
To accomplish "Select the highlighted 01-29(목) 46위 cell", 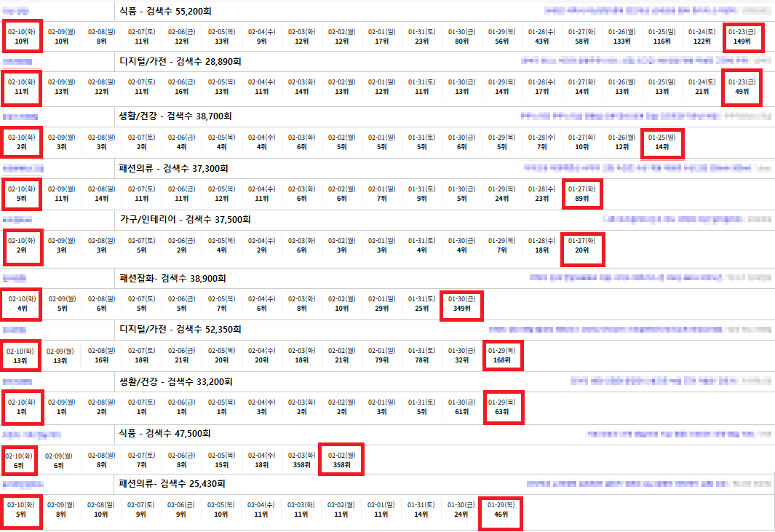I will coord(501,509).
